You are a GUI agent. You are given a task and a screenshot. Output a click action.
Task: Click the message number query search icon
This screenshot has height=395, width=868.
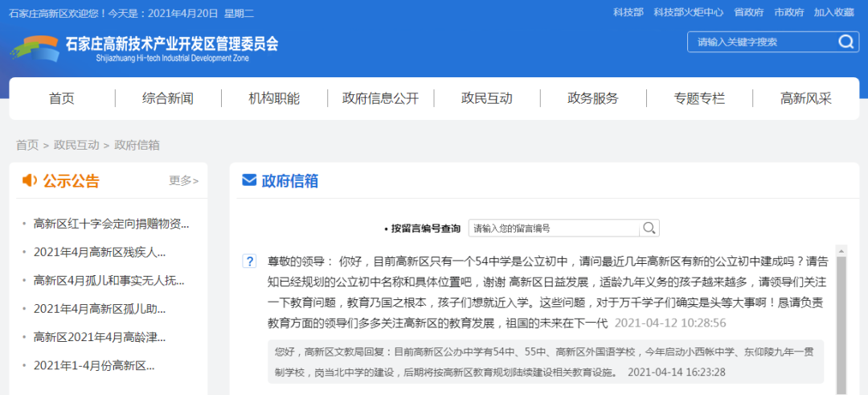click(649, 228)
